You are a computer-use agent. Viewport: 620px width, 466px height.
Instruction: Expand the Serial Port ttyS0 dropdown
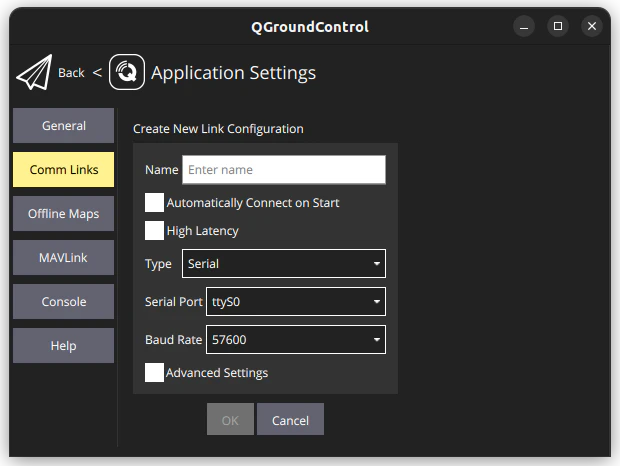(296, 302)
